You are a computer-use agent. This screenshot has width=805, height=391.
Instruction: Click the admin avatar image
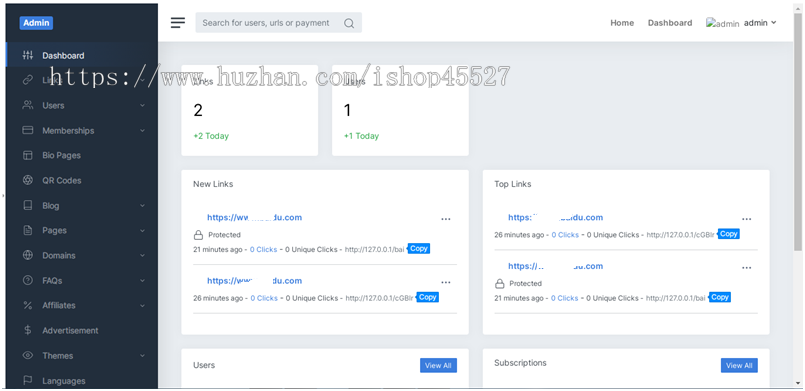[722, 23]
